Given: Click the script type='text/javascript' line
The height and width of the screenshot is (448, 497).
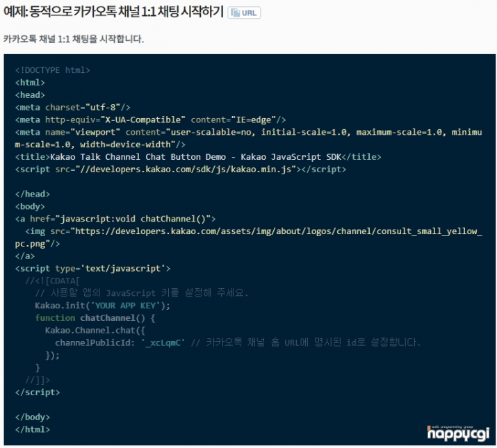Looking at the screenshot, I should point(92,268).
